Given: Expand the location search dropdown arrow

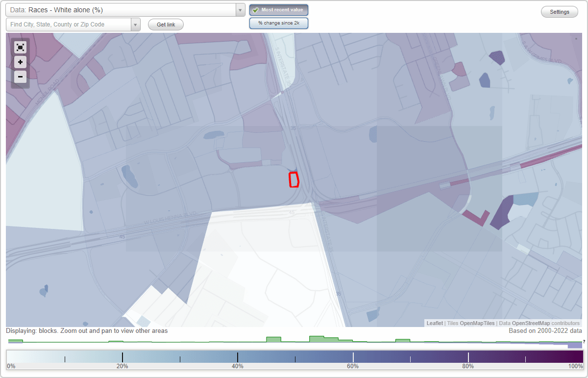Looking at the screenshot, I should 135,25.
